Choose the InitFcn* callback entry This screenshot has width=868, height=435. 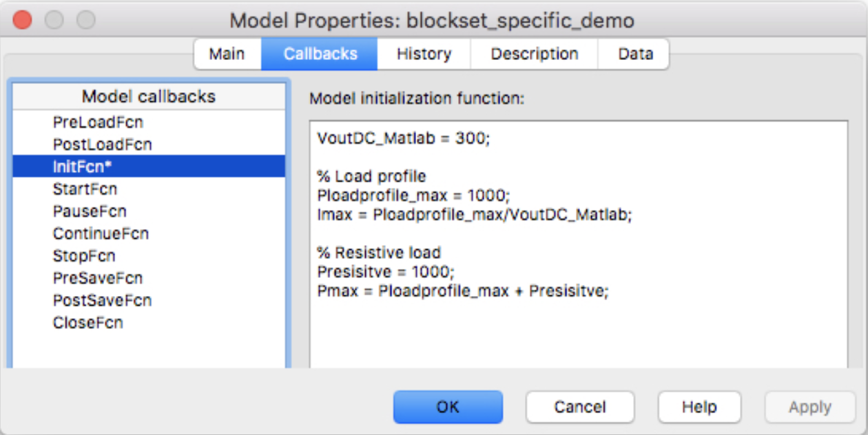82,167
